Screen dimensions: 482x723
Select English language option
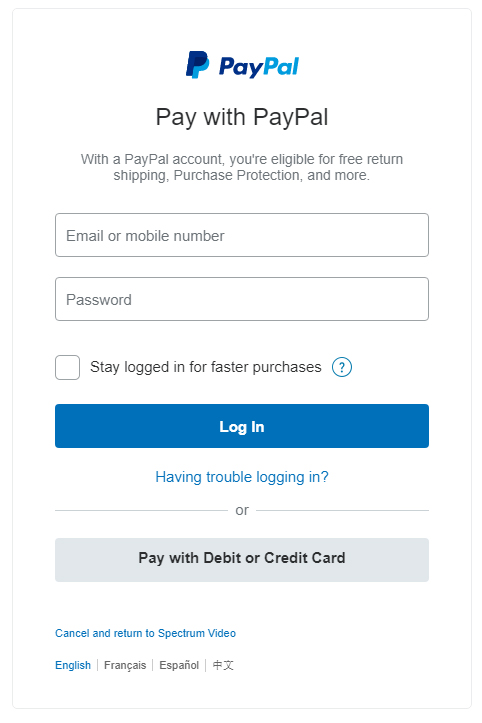tap(73, 665)
